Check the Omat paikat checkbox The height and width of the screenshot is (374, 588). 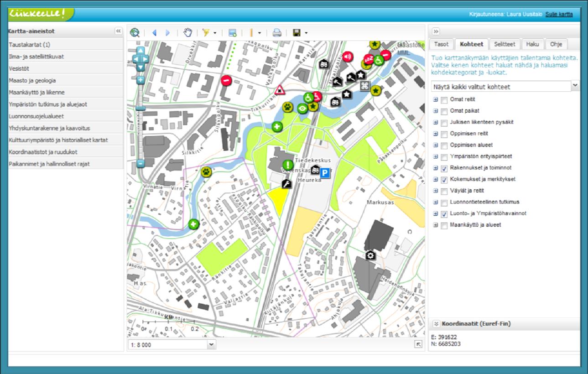click(444, 111)
